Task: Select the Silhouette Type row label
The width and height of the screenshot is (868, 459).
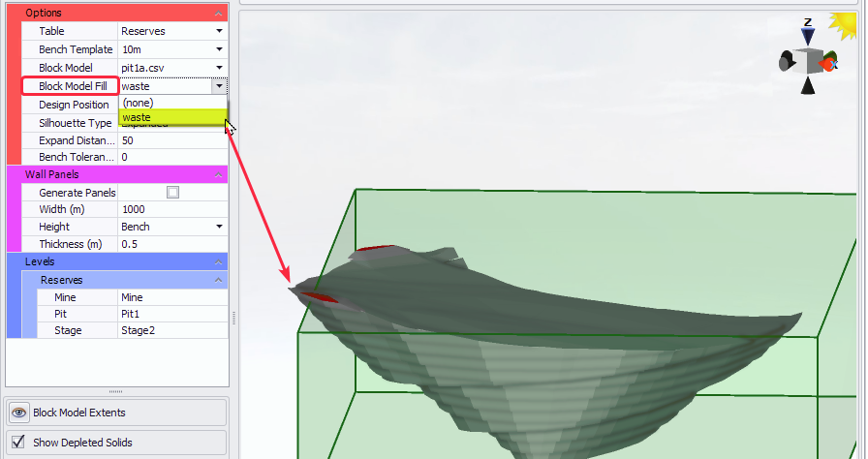Action: pyautogui.click(x=75, y=123)
